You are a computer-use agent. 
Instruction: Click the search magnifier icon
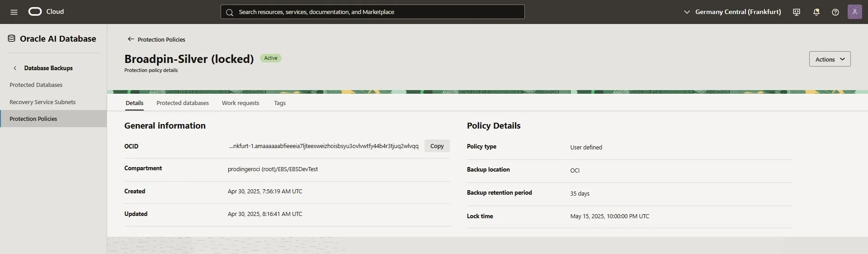[x=230, y=12]
